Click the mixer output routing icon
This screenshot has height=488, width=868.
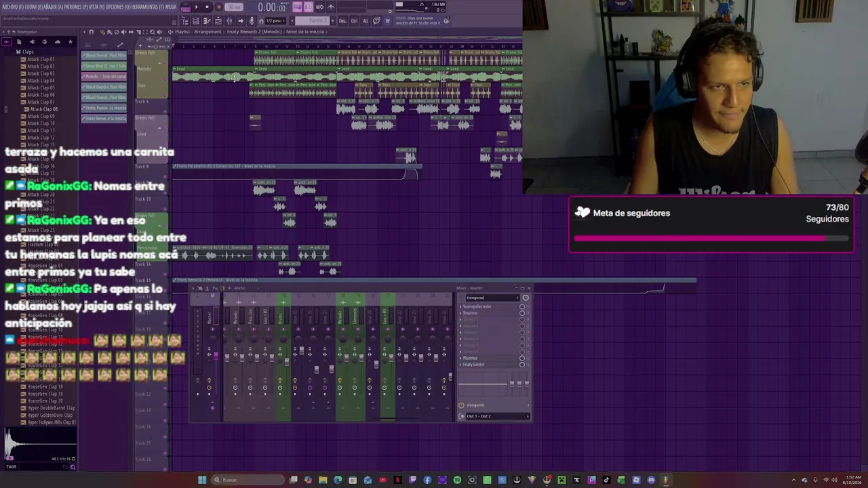[462, 416]
